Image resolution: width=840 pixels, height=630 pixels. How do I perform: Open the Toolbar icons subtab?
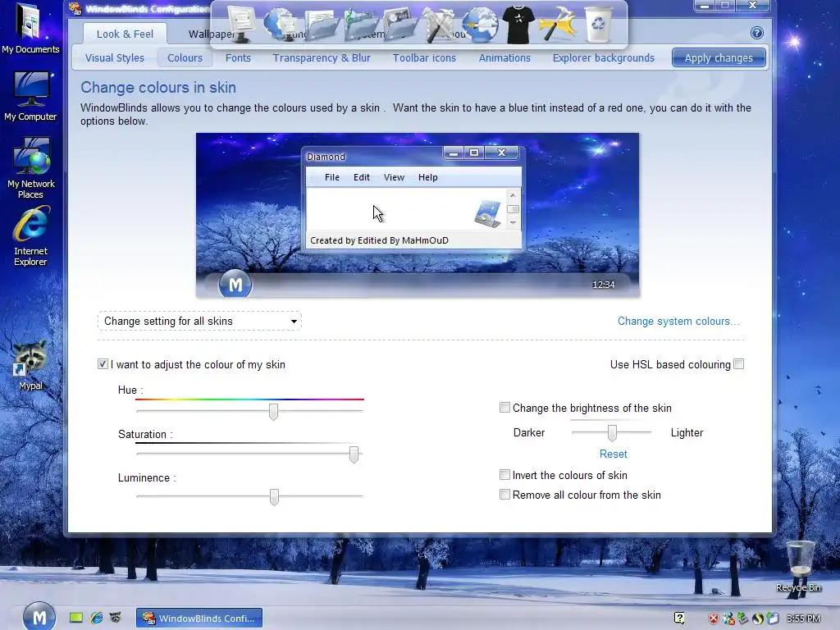pos(424,58)
